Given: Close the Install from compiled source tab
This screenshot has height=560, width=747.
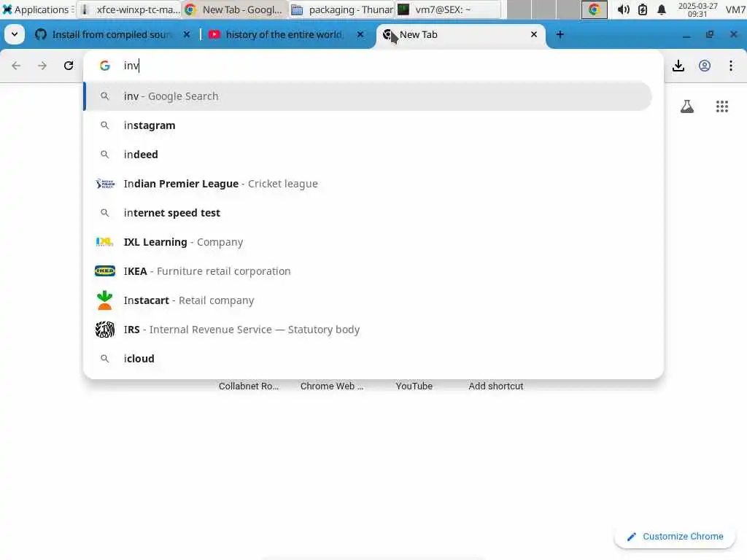Looking at the screenshot, I should coord(187,35).
